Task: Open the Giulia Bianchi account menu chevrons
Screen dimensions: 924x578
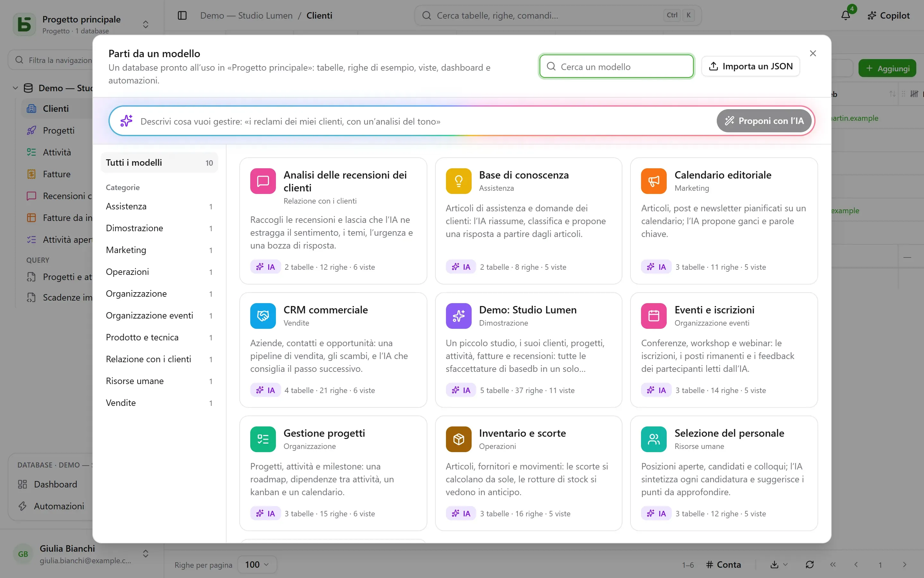Action: point(145,554)
